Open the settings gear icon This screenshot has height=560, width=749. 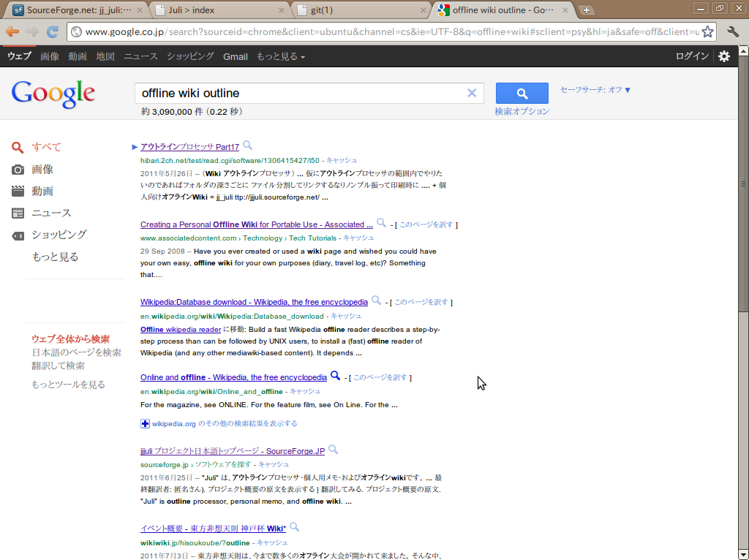tap(723, 56)
